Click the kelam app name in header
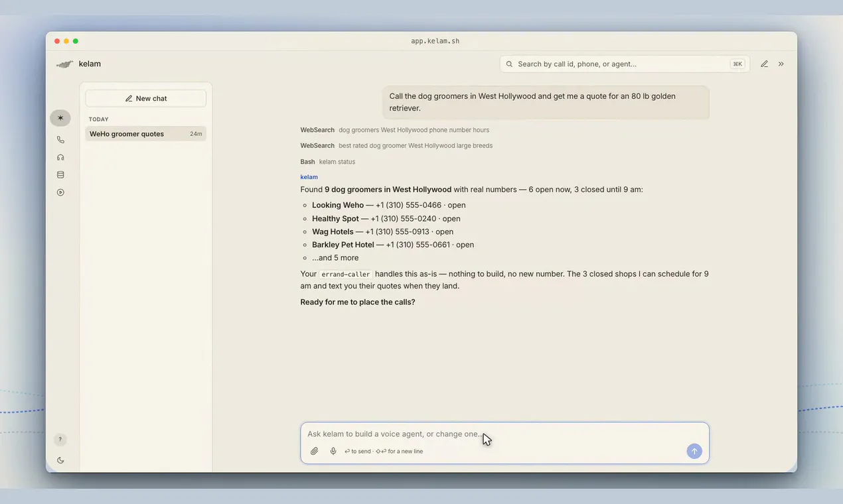Viewport: 843px width, 504px height. pos(90,64)
